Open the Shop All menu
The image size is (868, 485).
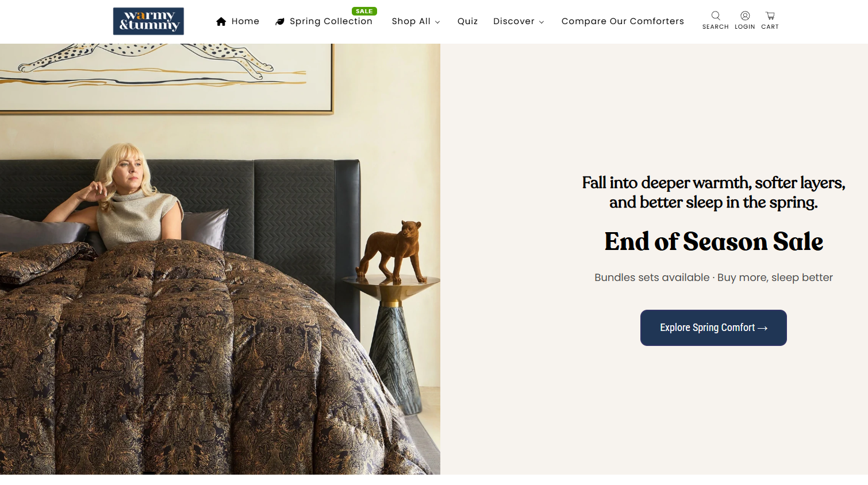point(416,21)
